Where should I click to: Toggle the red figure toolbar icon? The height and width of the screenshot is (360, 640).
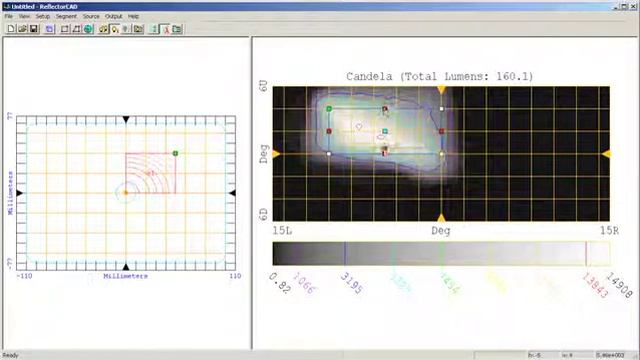pos(166,29)
